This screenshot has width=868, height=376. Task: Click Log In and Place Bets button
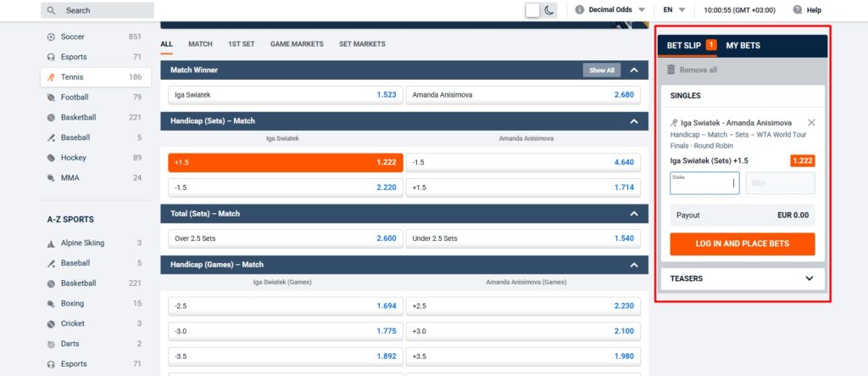[x=742, y=244]
